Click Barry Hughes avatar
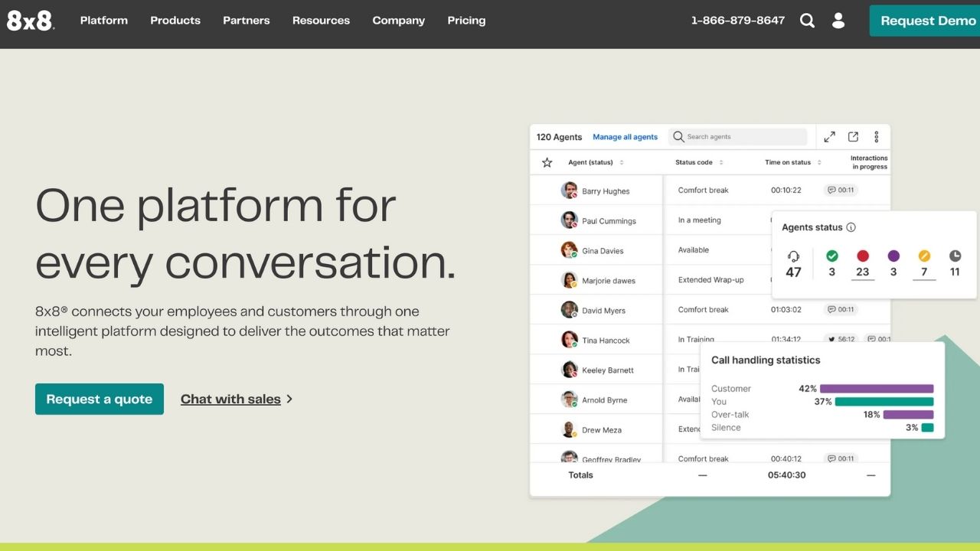The image size is (980, 551). coord(569,191)
